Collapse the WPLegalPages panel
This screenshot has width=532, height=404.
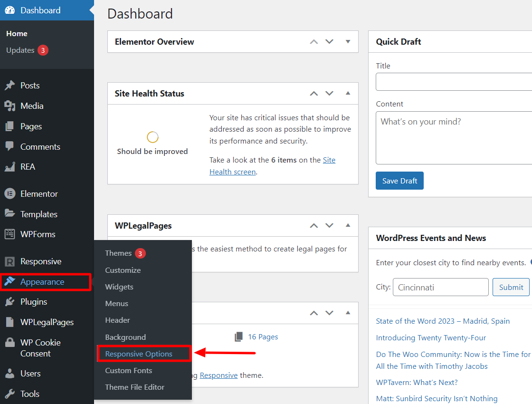click(x=348, y=225)
